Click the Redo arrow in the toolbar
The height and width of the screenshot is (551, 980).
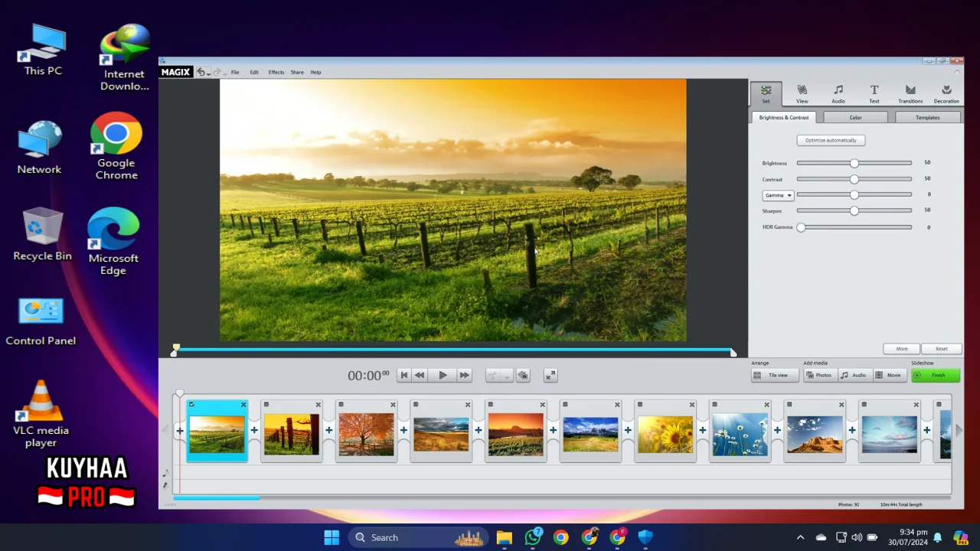pos(217,72)
